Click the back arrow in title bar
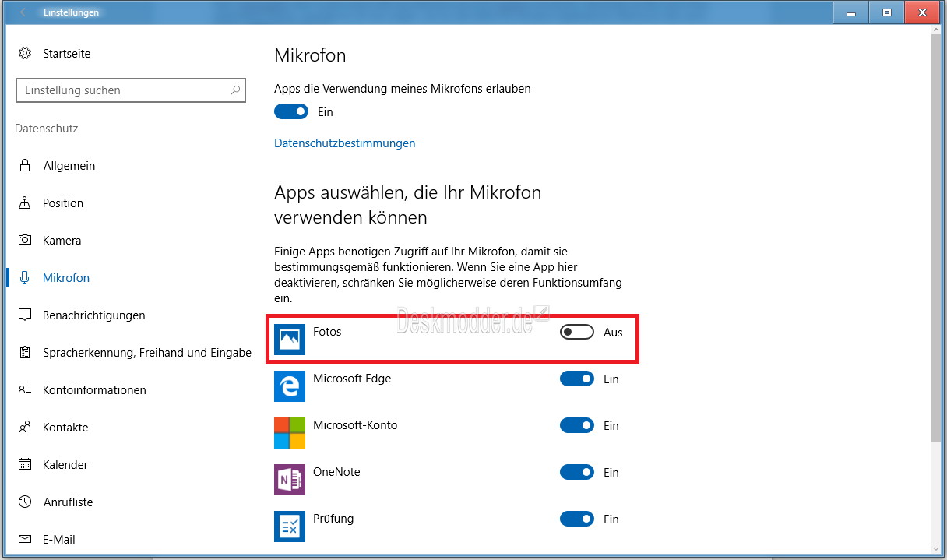The height and width of the screenshot is (560, 947). [x=24, y=12]
